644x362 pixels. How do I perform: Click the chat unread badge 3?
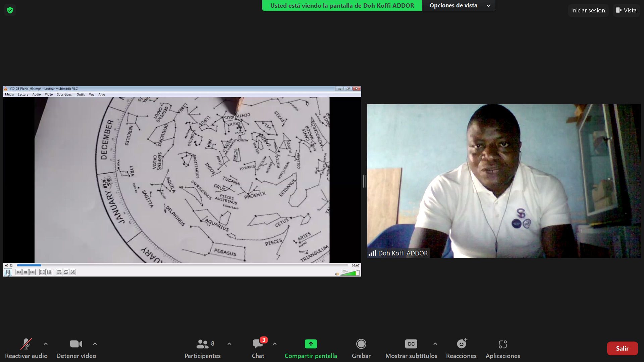264,340
